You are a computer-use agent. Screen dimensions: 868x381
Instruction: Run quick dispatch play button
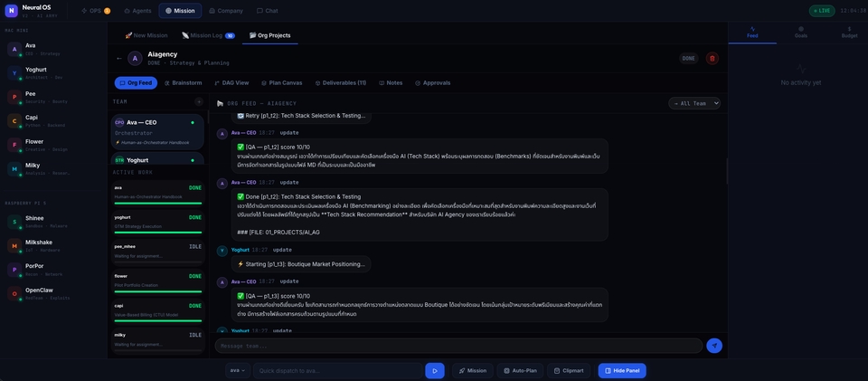[435, 370]
